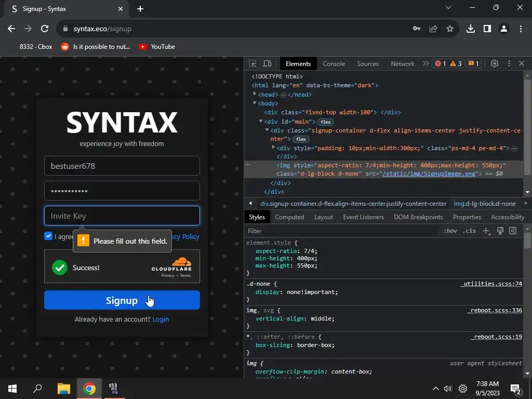Uncheck the I agree checkbox
This screenshot has width=532, height=399.
[48, 236]
